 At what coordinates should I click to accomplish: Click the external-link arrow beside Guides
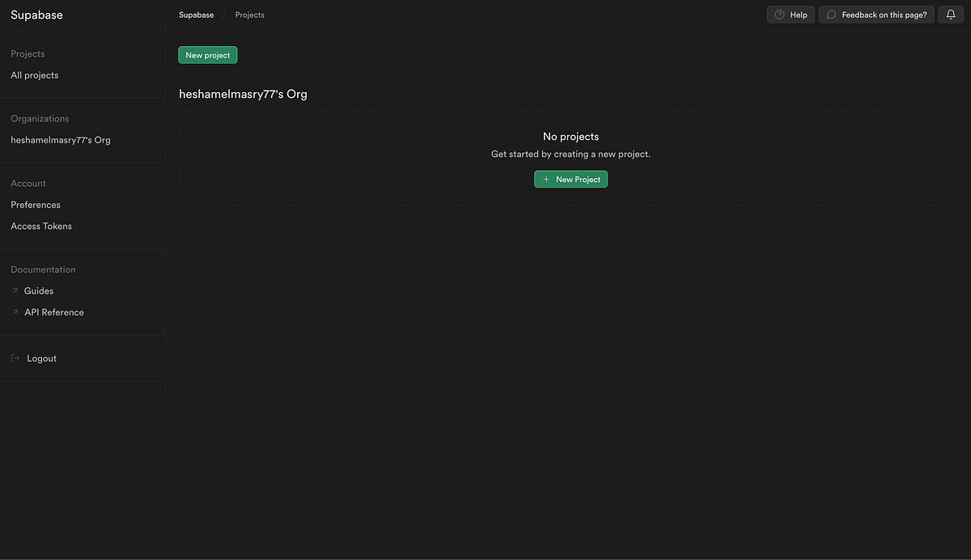15,290
